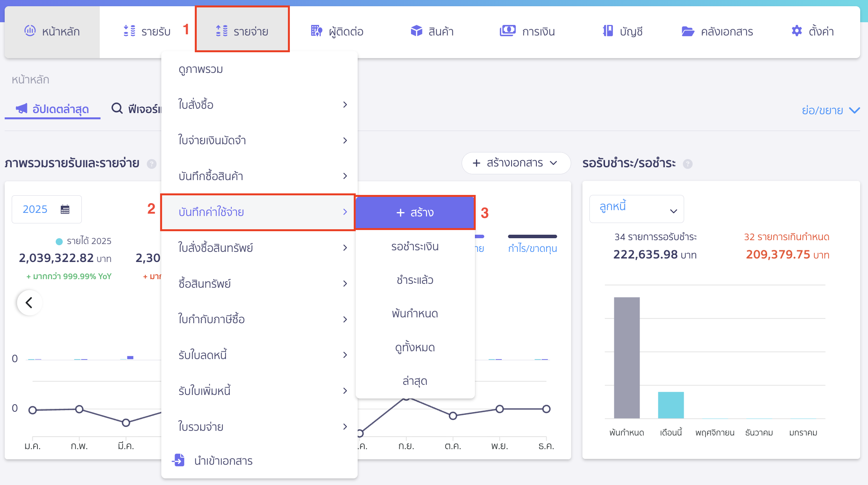Click the คลังเอกสาร folder icon

coord(688,31)
